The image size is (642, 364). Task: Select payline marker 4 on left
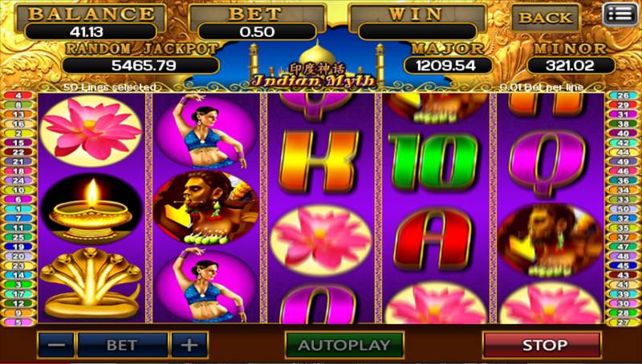18,95
